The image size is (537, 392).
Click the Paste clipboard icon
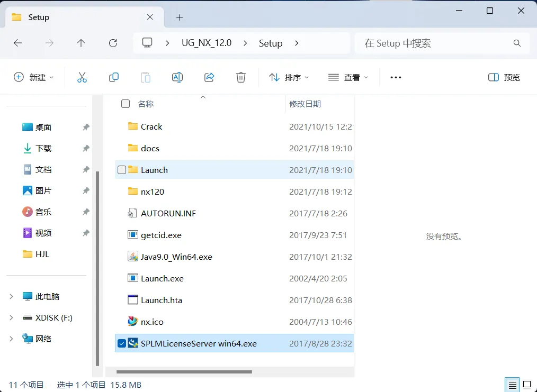(146, 77)
